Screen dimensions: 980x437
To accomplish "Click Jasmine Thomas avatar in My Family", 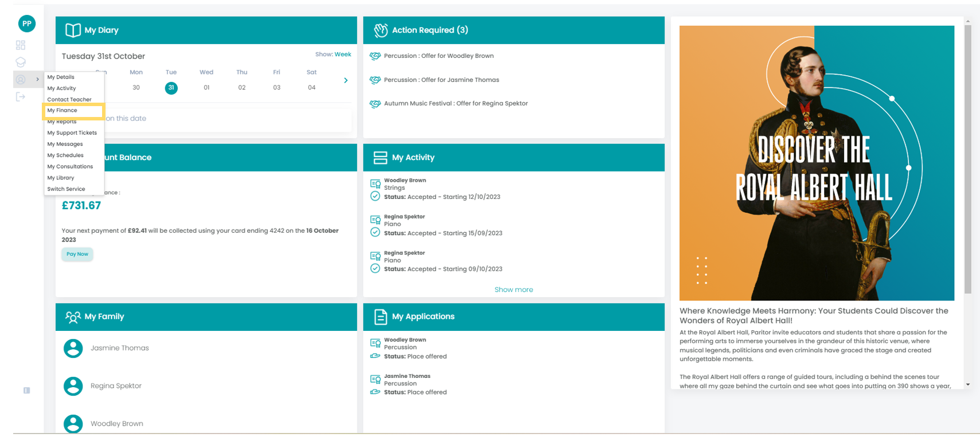I will [73, 348].
